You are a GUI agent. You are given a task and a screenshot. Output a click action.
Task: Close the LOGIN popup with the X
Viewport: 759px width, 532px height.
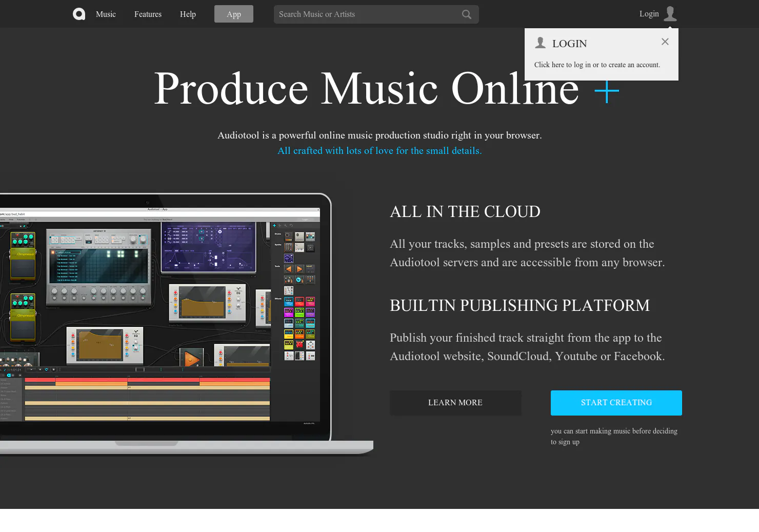click(665, 42)
